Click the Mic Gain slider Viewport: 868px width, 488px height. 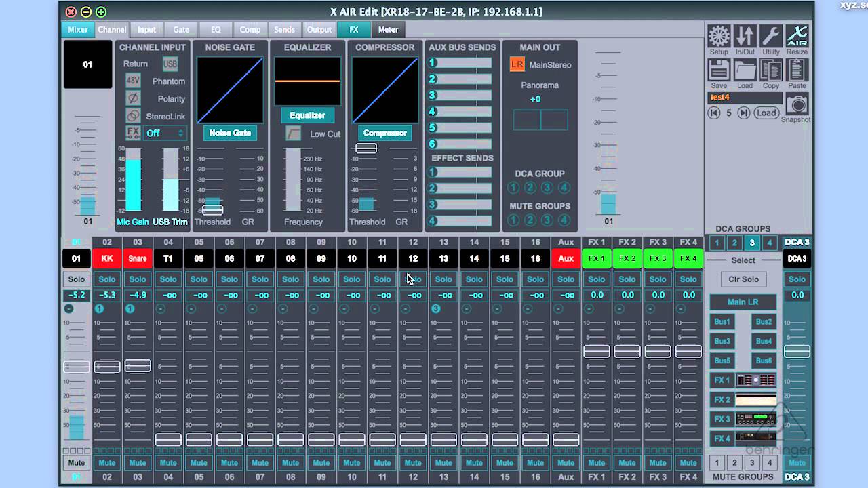click(x=133, y=180)
